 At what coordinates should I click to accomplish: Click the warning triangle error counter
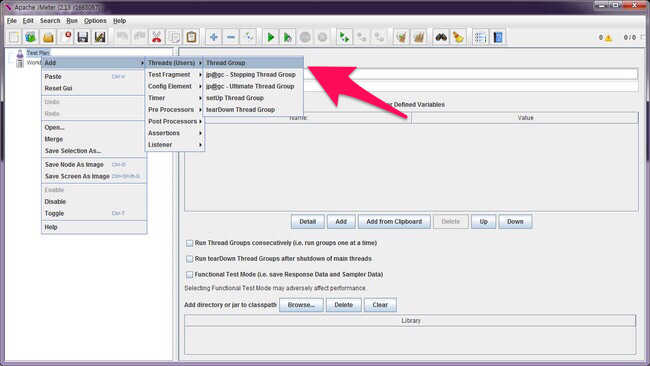(608, 38)
